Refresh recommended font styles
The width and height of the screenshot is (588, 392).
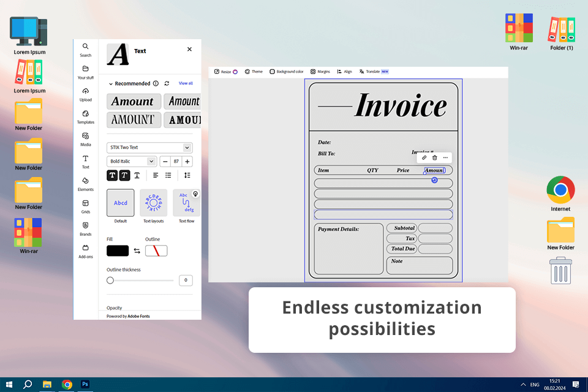167,83
